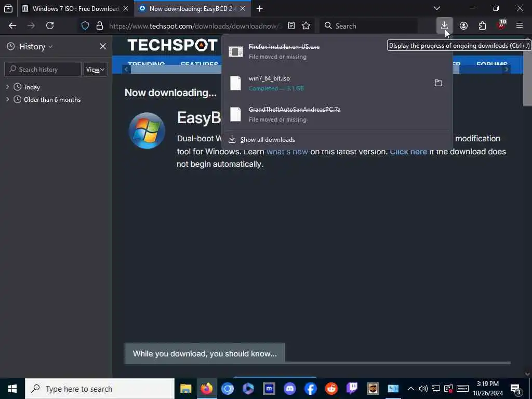Open Reddit taskbar shortcut
The height and width of the screenshot is (399, 532).
click(331, 389)
